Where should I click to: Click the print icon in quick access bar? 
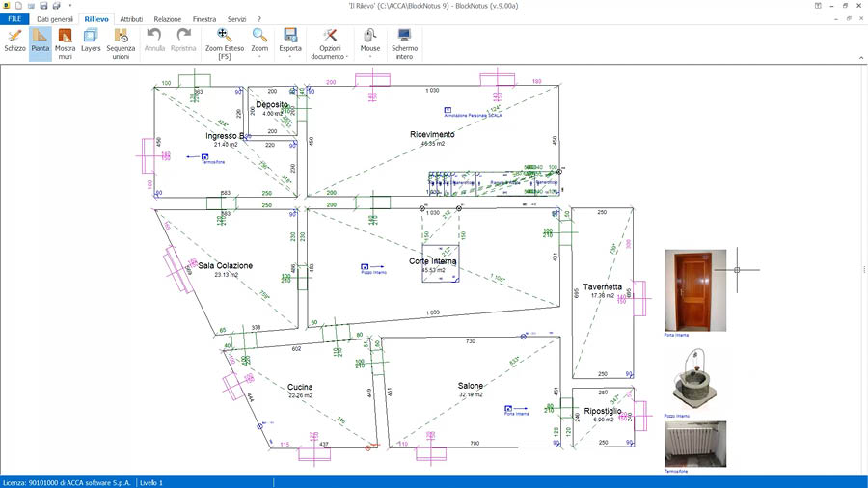click(57, 6)
